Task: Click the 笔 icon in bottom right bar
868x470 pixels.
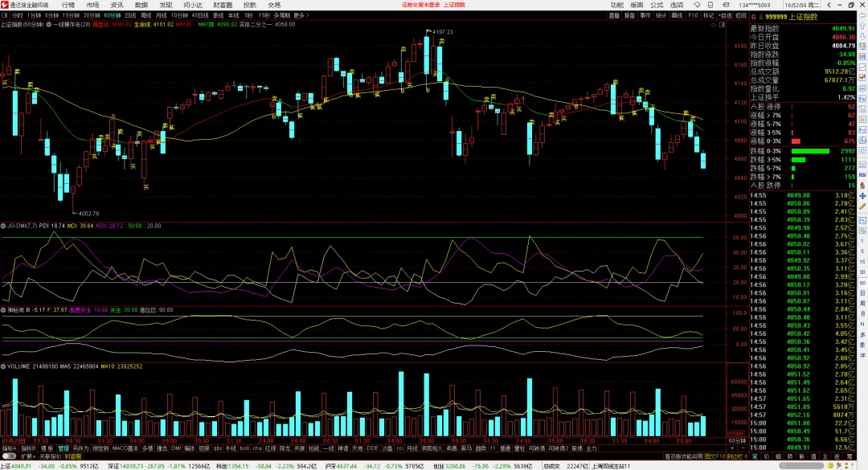Action: [755, 456]
